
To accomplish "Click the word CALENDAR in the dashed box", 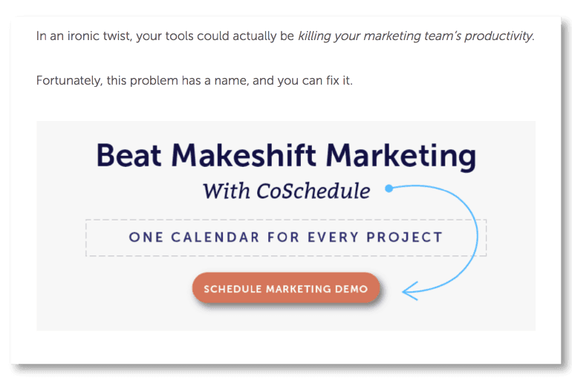I will click(x=215, y=238).
